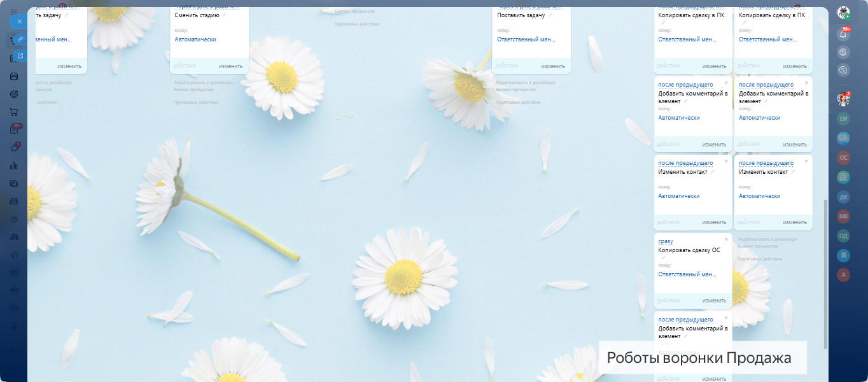Open действия menu in the Копировать сделку ОС card
This screenshot has height=382, width=868.
coord(668,301)
